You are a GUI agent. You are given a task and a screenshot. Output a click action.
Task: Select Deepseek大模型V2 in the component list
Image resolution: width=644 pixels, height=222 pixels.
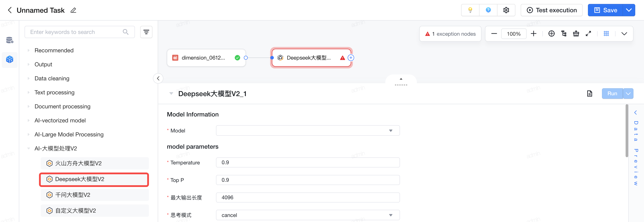[x=94, y=179]
